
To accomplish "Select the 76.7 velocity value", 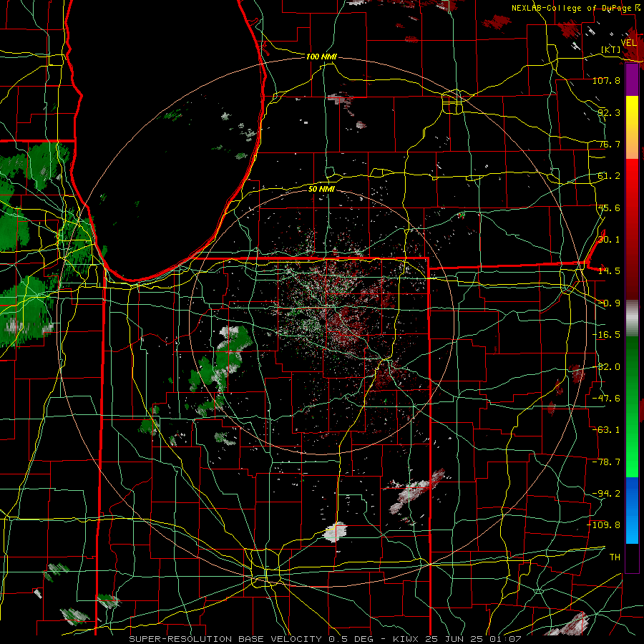I will point(609,144).
